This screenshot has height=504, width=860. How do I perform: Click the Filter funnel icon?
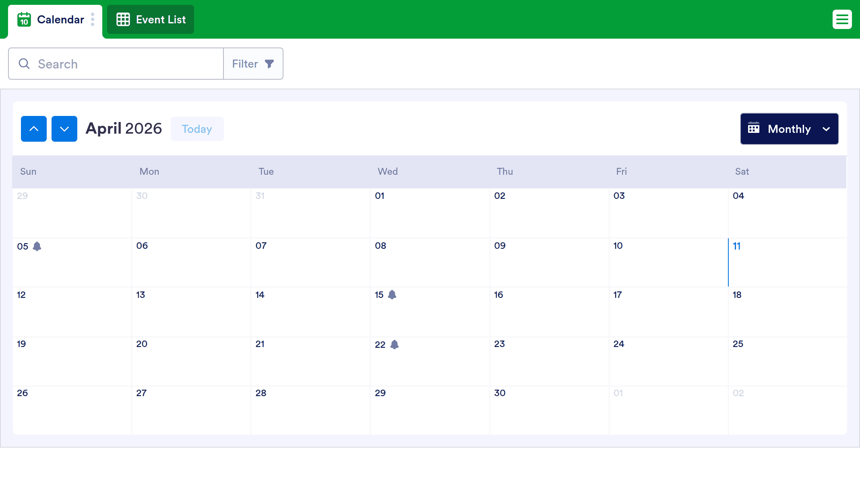coord(269,64)
